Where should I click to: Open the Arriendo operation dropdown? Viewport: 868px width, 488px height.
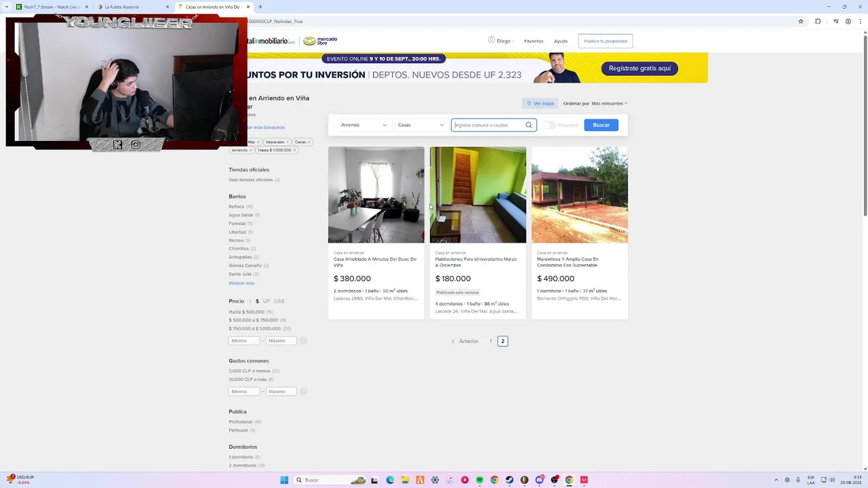[x=364, y=125]
